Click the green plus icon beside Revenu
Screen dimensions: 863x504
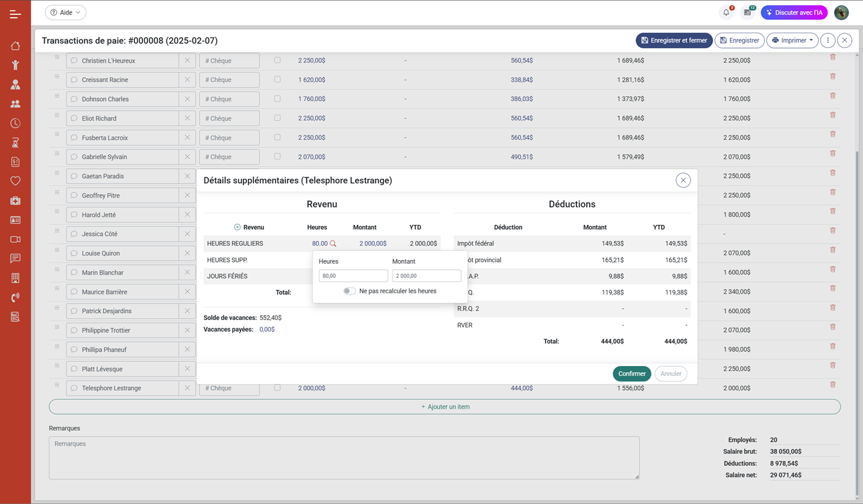click(237, 227)
